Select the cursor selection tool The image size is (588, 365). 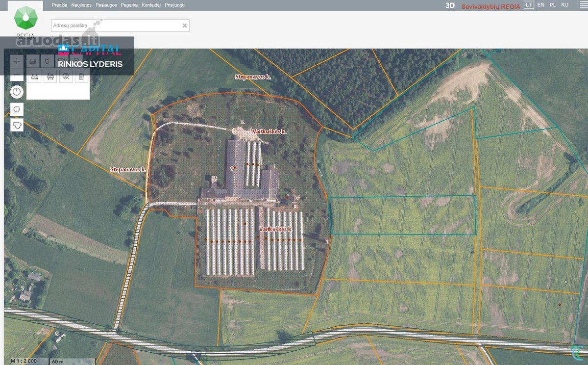[66, 77]
